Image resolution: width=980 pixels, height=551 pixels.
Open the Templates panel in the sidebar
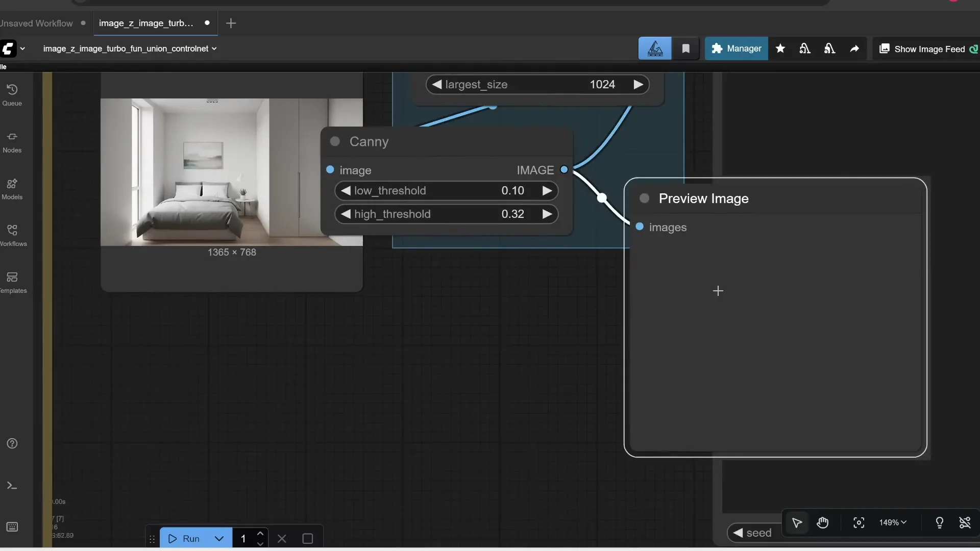pos(12,282)
